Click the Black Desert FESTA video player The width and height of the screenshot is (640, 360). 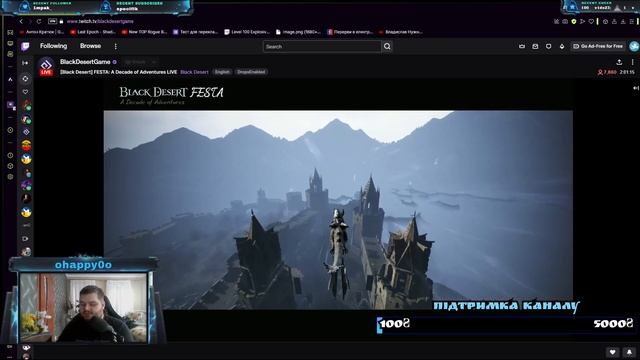[x=338, y=209]
